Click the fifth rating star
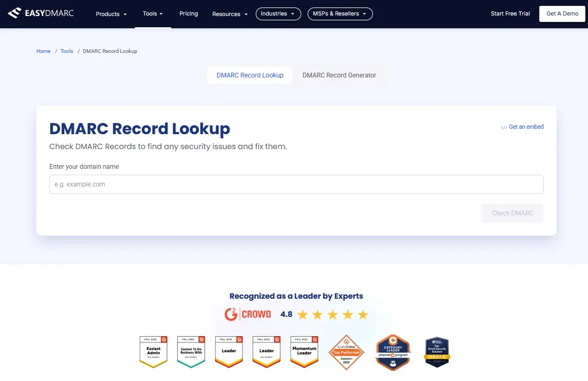 coord(362,314)
